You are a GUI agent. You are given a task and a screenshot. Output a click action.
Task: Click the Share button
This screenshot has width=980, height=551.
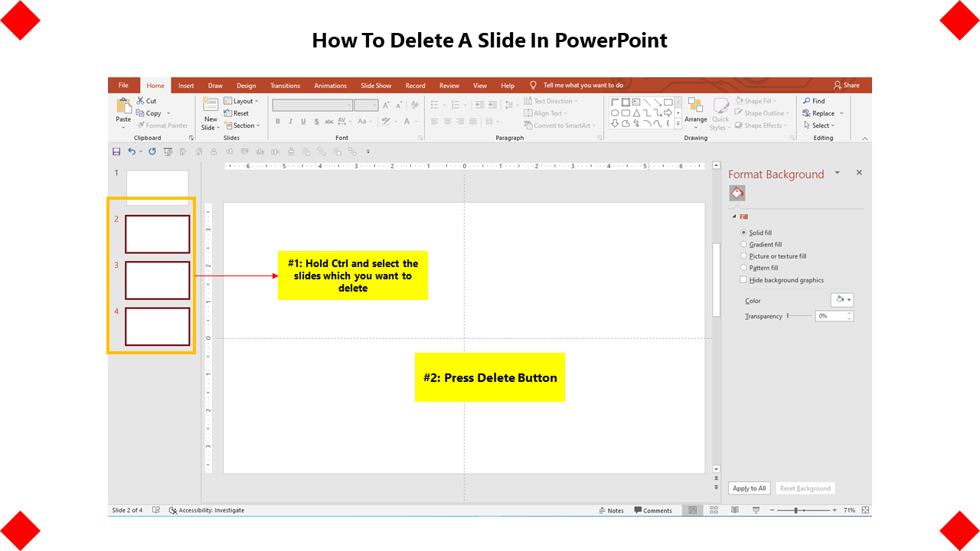[847, 85]
